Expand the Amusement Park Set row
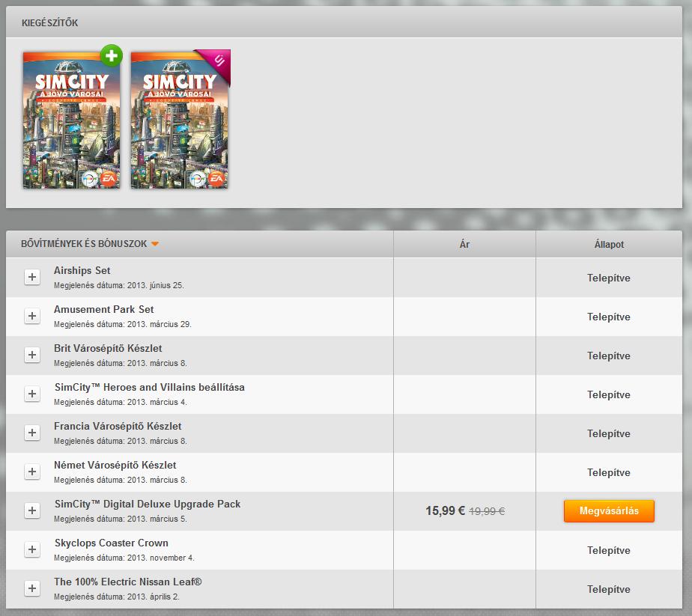This screenshot has width=692, height=616. point(31,316)
